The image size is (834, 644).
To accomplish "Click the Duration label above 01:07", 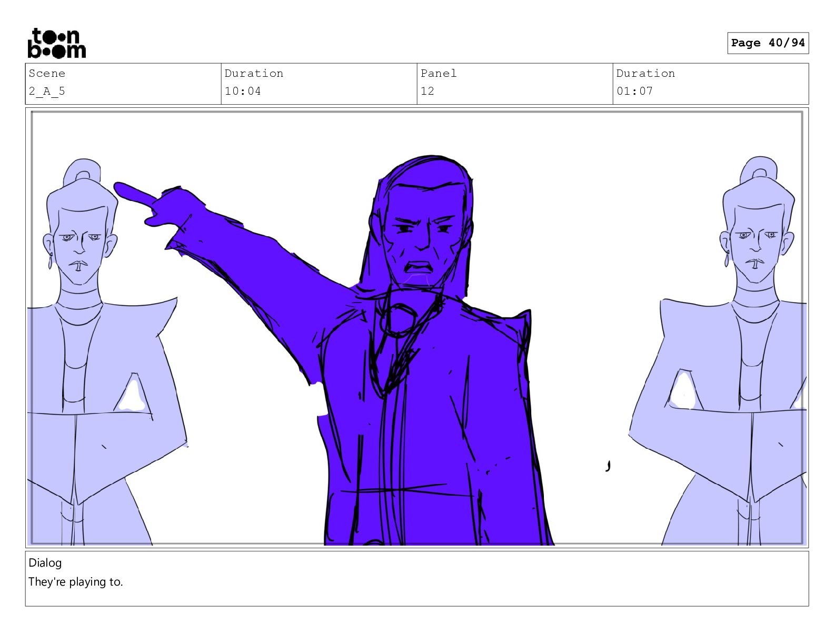I will click(646, 74).
